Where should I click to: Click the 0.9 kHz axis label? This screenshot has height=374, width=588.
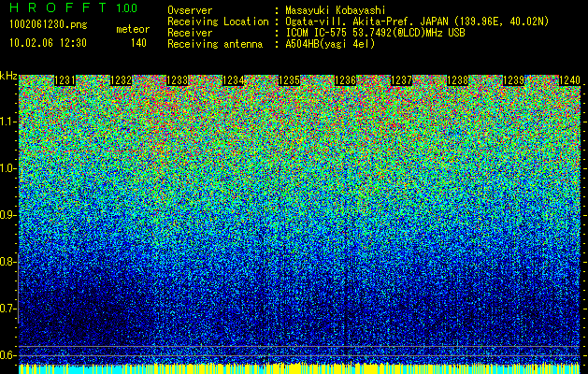pyautogui.click(x=8, y=215)
